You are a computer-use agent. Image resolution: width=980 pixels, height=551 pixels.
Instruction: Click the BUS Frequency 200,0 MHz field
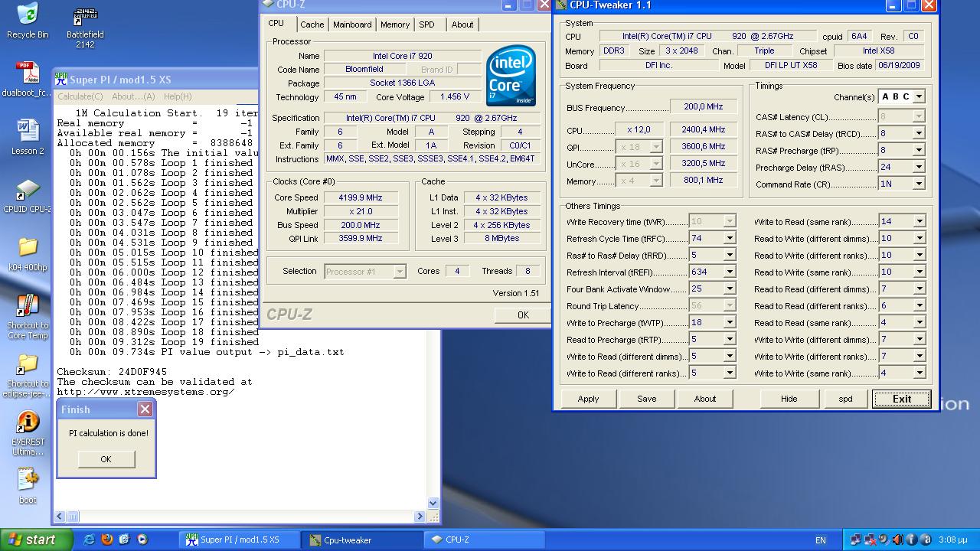[704, 107]
